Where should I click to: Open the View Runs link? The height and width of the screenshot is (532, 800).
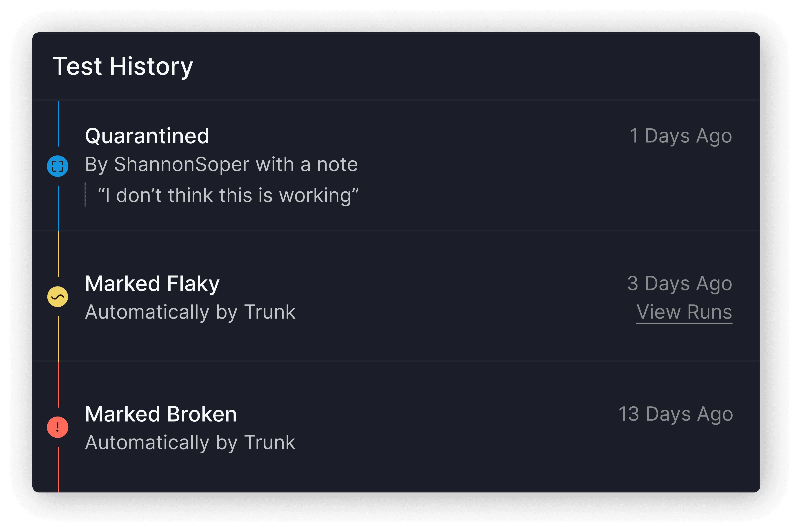pyautogui.click(x=684, y=312)
